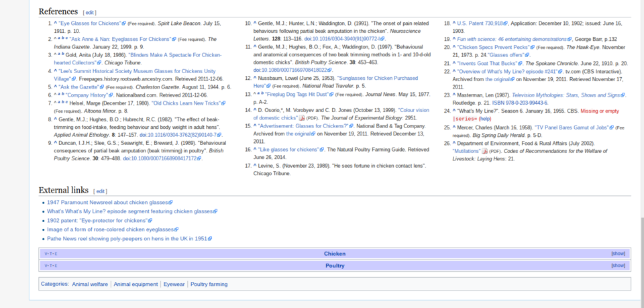Edit the External links section
644x308 pixels.
tap(99, 191)
